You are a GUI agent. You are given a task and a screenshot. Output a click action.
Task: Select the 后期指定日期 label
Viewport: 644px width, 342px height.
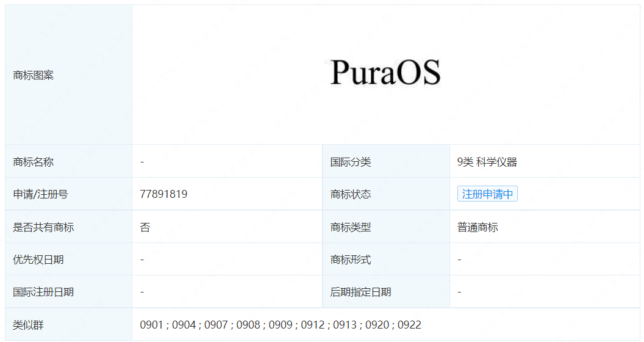pos(360,293)
